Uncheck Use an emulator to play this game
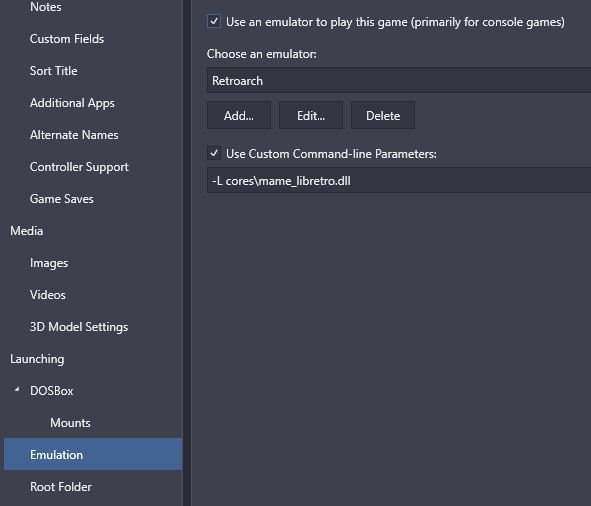591x506 pixels. tap(214, 21)
